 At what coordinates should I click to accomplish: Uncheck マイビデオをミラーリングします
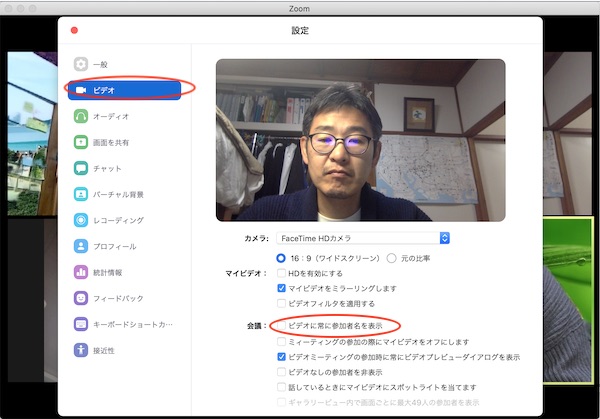(281, 288)
